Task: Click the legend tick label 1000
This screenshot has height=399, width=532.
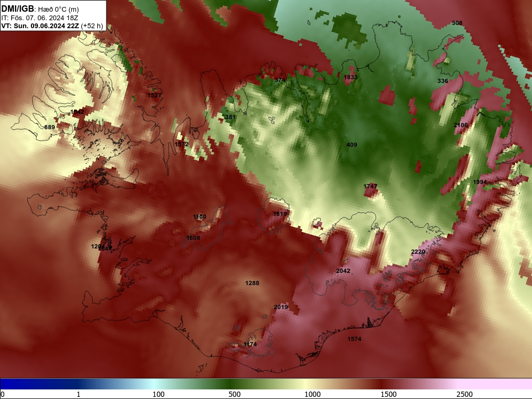Action: point(312,394)
